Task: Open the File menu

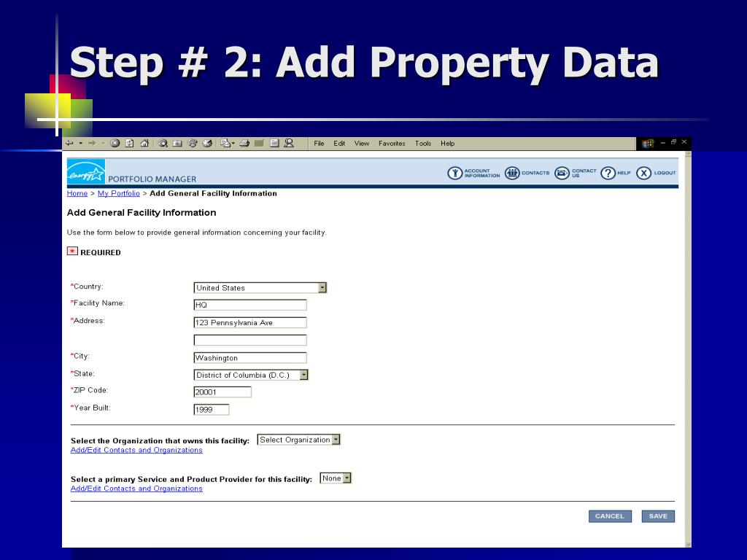Action: [x=320, y=144]
